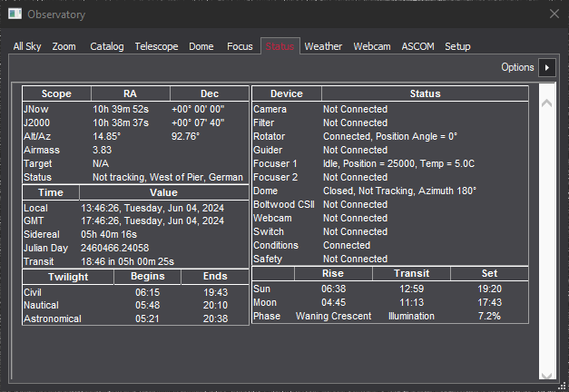
Task: Click the Options label
Action: click(x=517, y=67)
